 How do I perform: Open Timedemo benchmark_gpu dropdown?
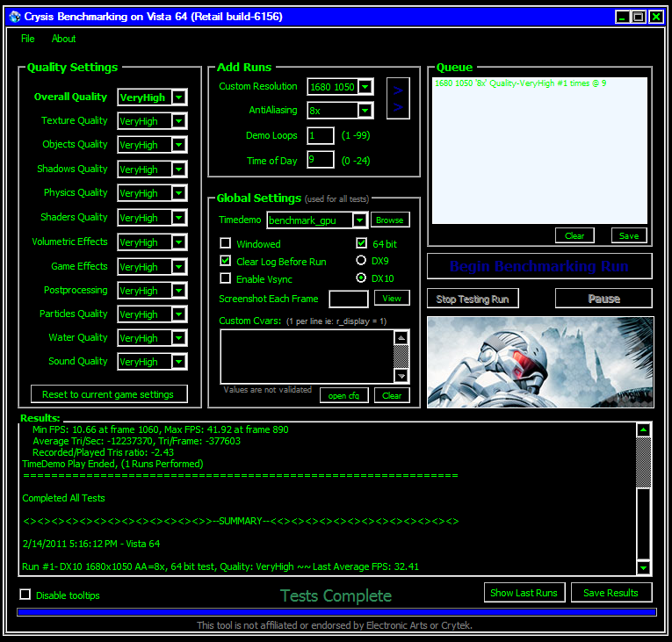pos(359,220)
